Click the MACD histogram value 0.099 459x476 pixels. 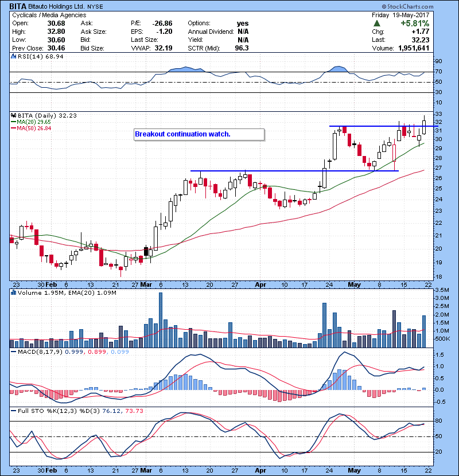pyautogui.click(x=120, y=352)
